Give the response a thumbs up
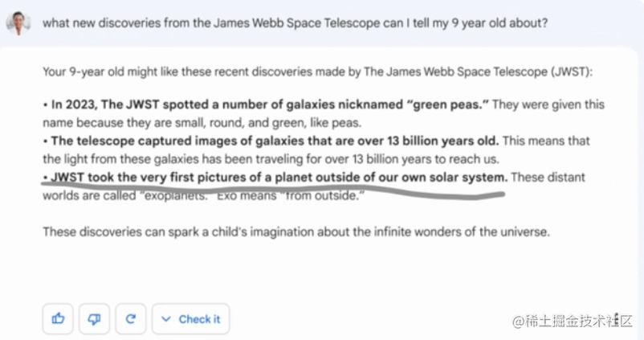The height and width of the screenshot is (340, 644). pos(58,318)
